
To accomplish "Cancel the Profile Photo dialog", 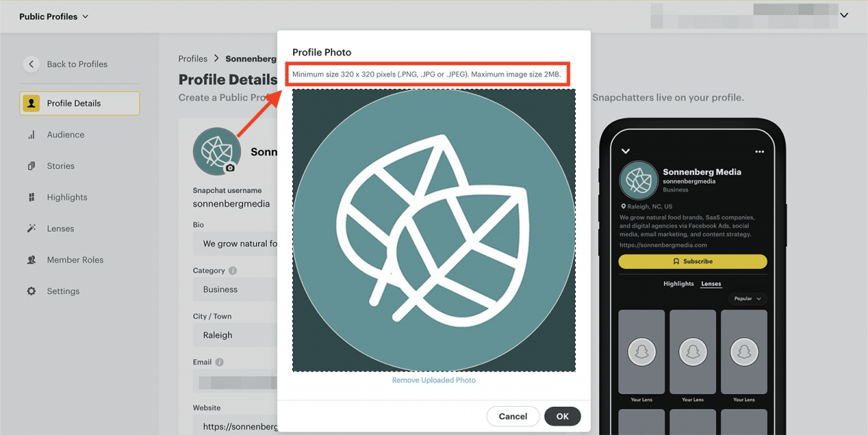I will pos(513,416).
